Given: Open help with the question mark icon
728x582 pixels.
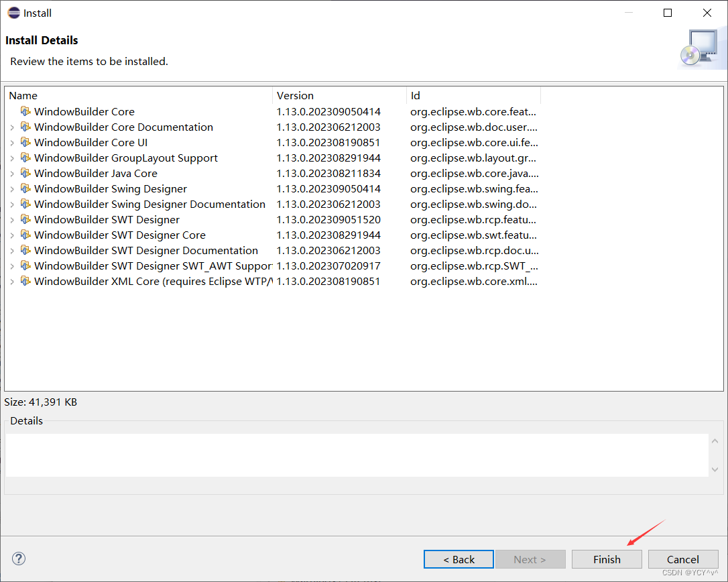Looking at the screenshot, I should [19, 559].
